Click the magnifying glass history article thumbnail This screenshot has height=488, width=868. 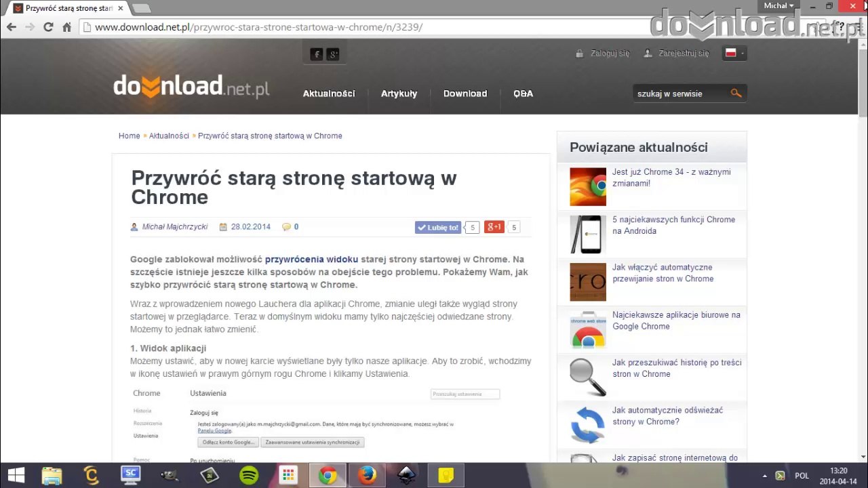(x=588, y=378)
